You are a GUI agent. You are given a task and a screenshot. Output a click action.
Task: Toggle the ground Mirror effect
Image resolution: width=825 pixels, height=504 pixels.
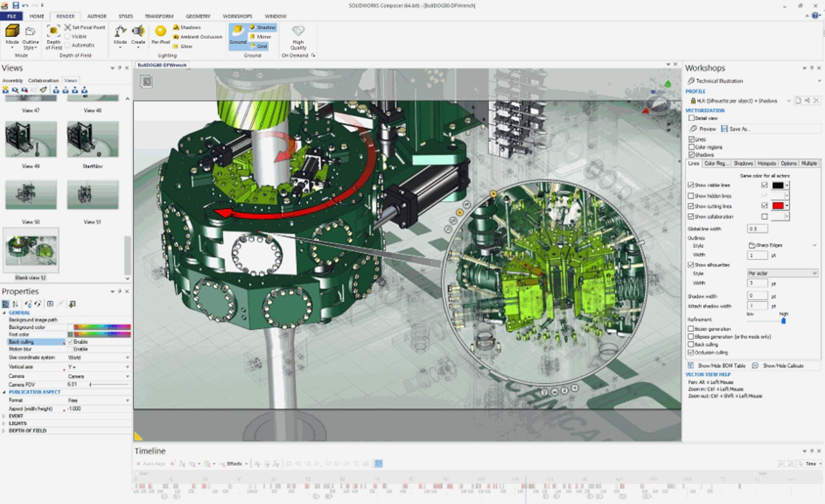260,37
